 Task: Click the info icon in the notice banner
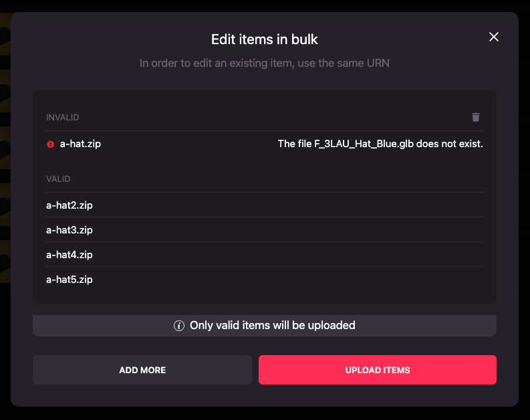click(179, 326)
